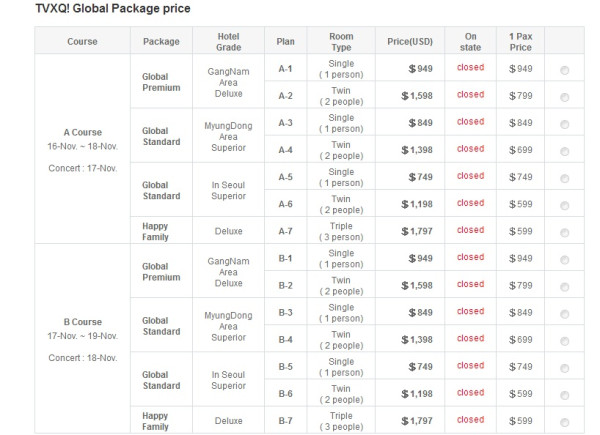Screen dimensions: 600x435
Task: Click the '$699' pax price in row A-4
Action: [520, 150]
